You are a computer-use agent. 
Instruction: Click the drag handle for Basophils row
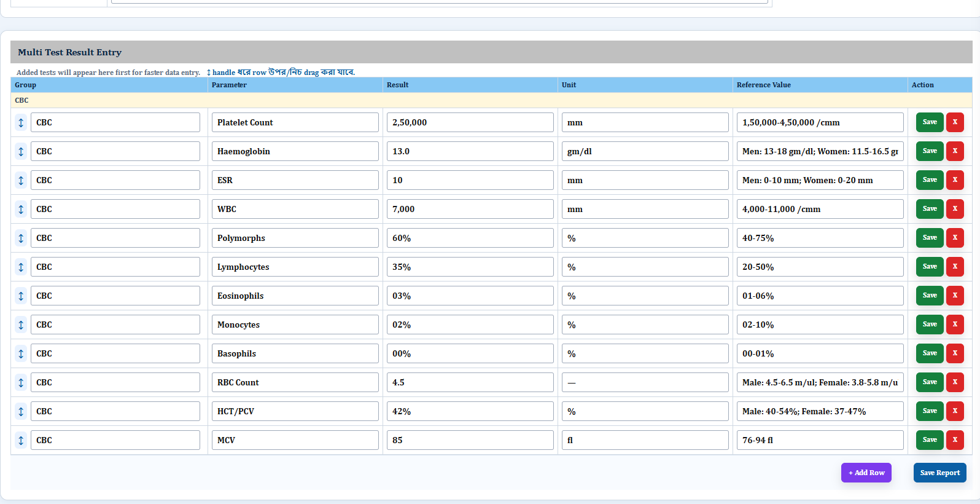[21, 353]
